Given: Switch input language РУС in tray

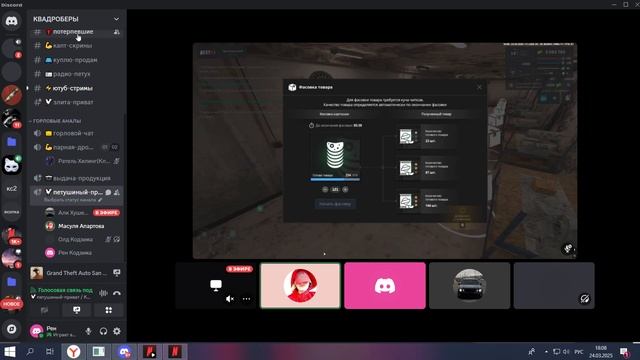Looking at the screenshot, I should coord(579,351).
